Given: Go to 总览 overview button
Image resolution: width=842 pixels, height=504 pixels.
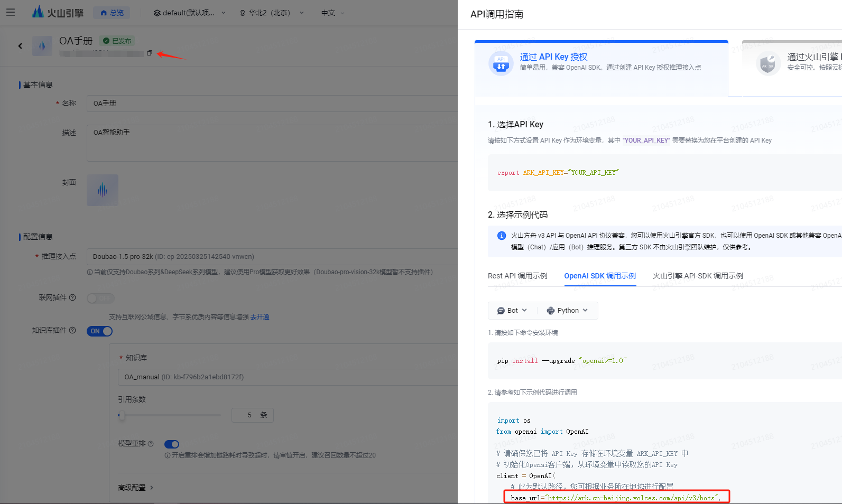Looking at the screenshot, I should 112,13.
